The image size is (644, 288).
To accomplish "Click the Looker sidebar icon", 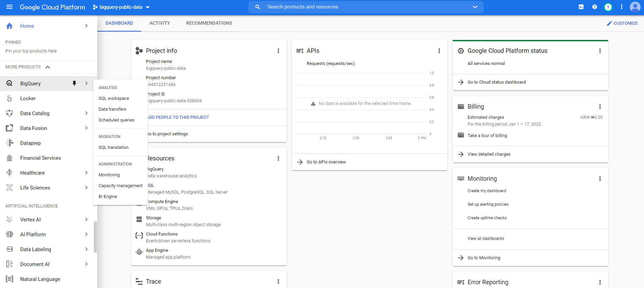I will tap(9, 98).
